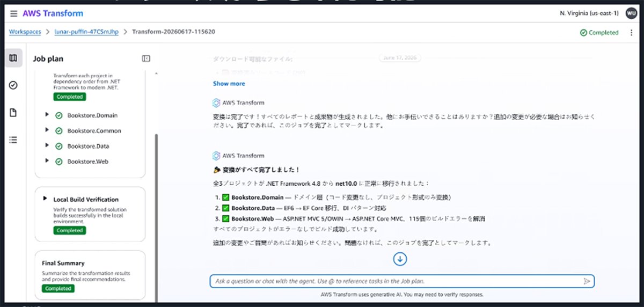Expand Bookstore.Data tree item
The image size is (644, 307).
pyautogui.click(x=47, y=145)
